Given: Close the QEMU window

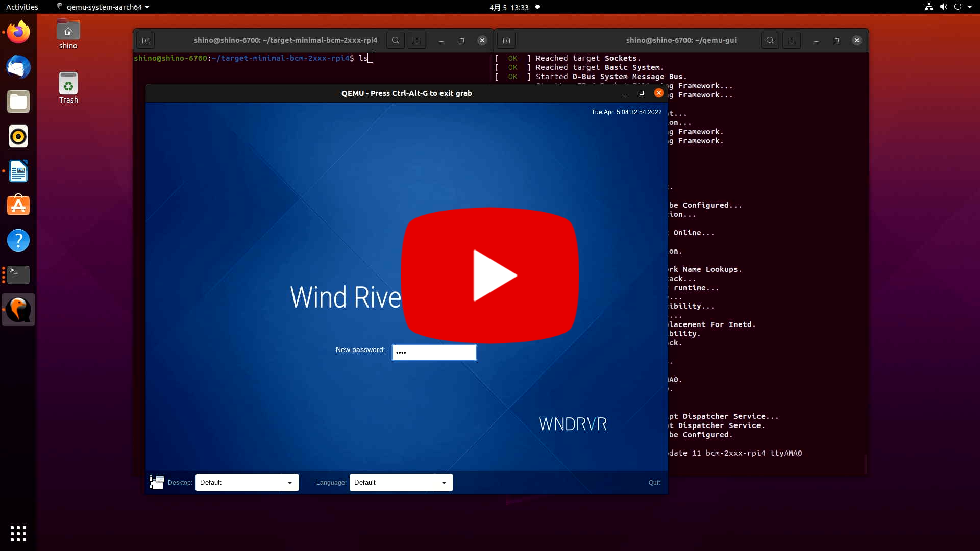Looking at the screenshot, I should tap(659, 93).
